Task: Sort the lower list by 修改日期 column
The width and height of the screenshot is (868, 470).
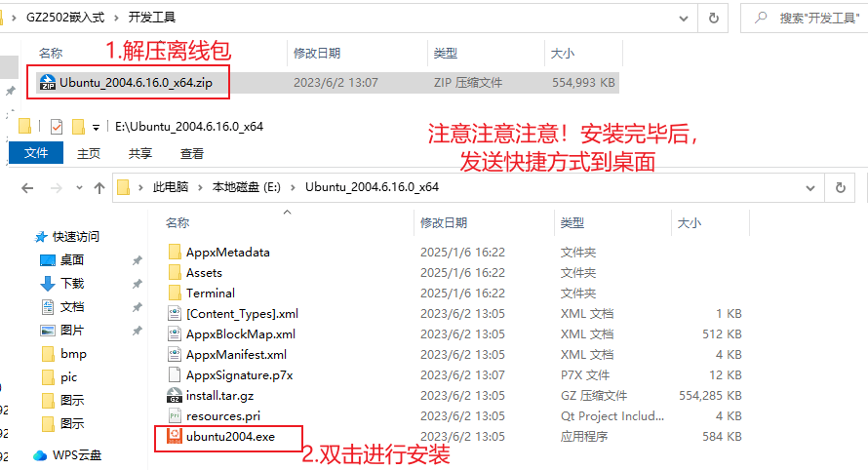Action: pos(444,223)
